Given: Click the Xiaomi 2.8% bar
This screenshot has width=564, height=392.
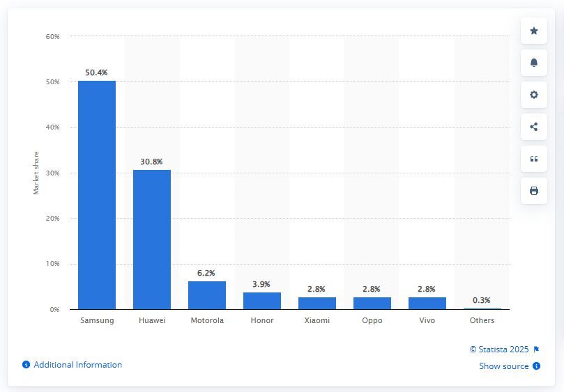Looking at the screenshot, I should 317,303.
